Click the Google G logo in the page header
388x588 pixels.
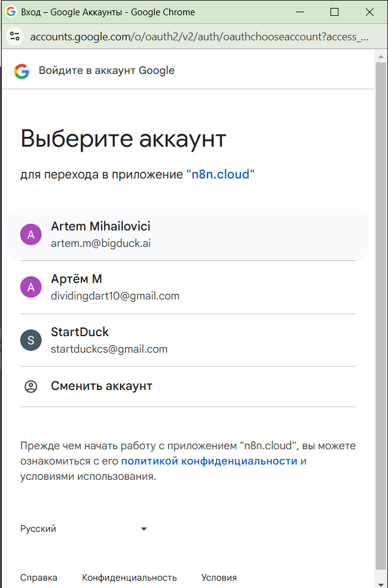coord(22,71)
